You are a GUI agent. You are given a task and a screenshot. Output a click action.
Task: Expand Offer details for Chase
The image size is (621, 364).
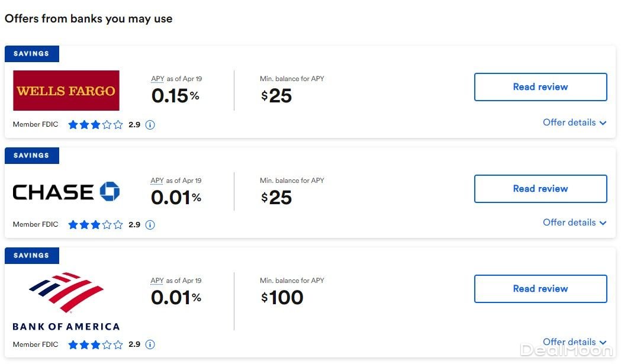[574, 223]
